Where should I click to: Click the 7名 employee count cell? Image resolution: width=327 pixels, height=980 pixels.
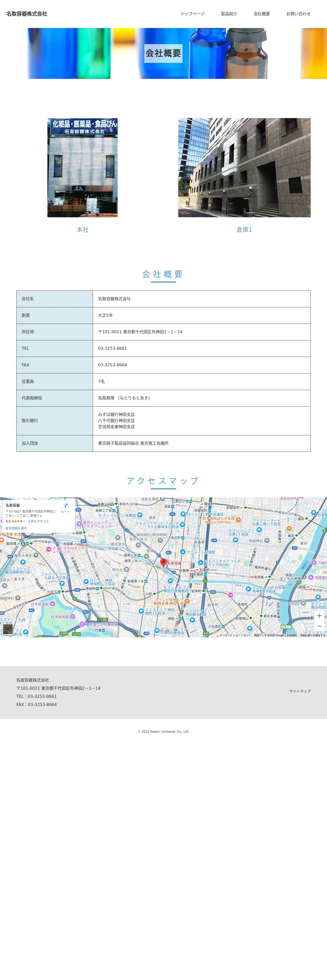click(x=201, y=382)
